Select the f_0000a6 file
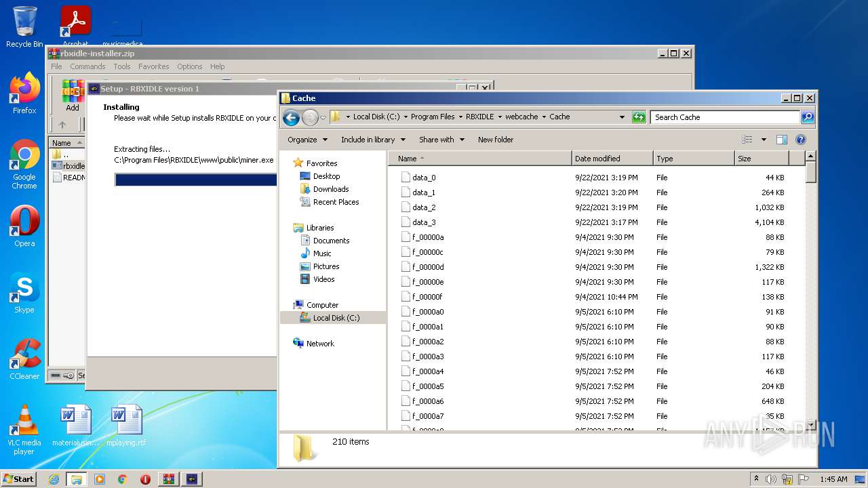Screen dimensions: 868x488 click(x=427, y=401)
